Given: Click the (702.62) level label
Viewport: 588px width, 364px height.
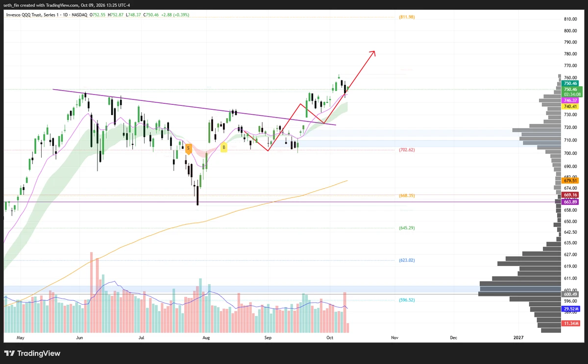Looking at the screenshot, I should pos(407,150).
